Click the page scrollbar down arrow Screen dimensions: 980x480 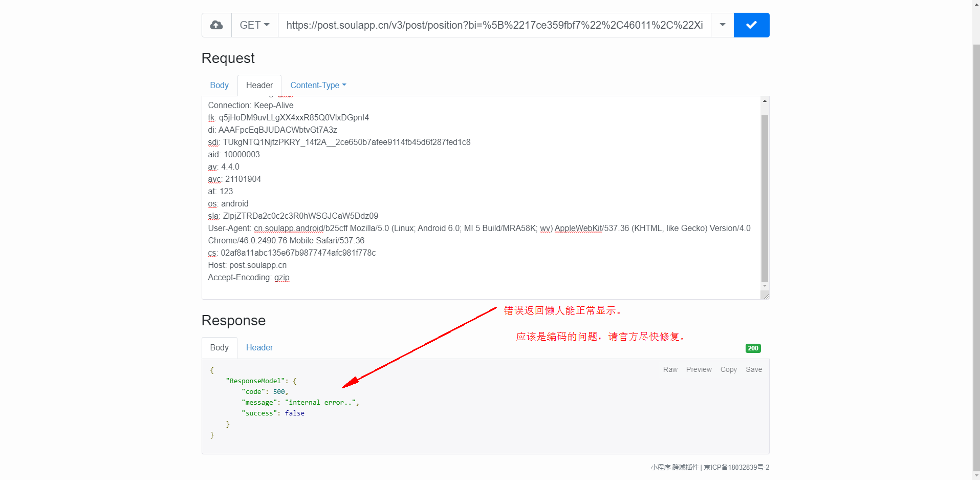point(976,475)
